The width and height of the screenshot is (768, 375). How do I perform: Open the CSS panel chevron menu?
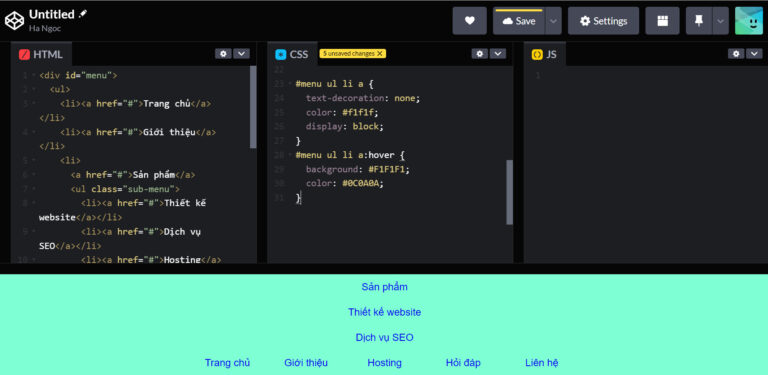498,53
